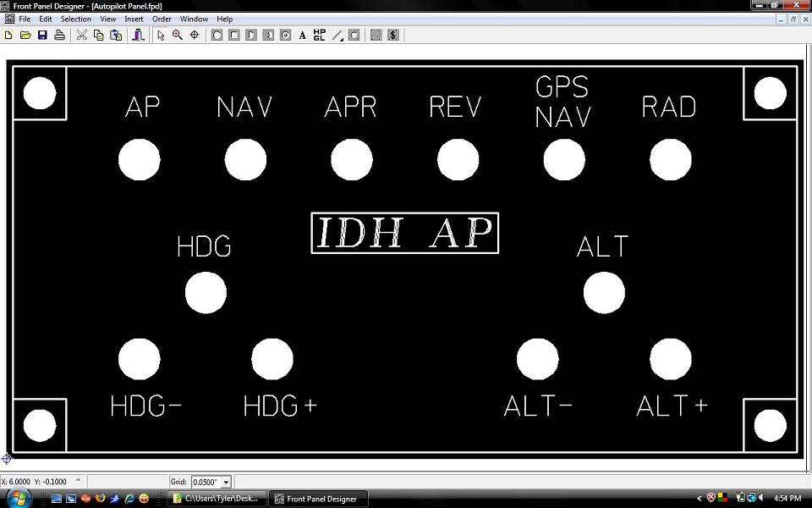Insert a curved slot cavity
This screenshot has height=508, width=812.
click(268, 36)
